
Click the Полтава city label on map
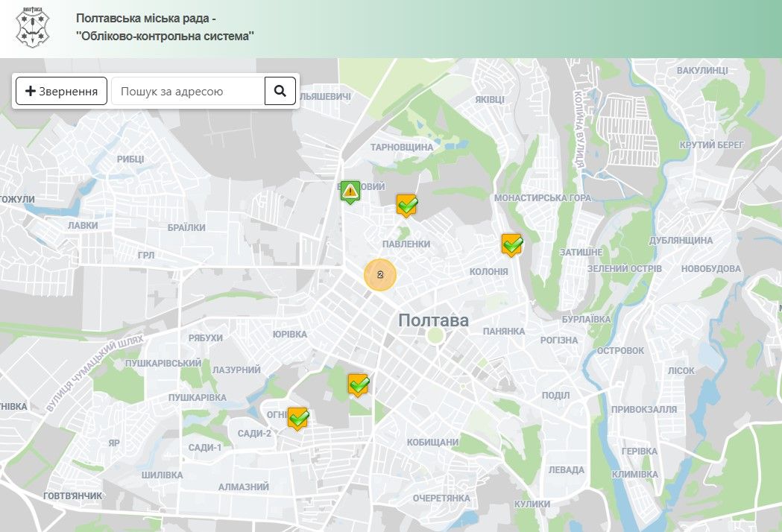[433, 320]
